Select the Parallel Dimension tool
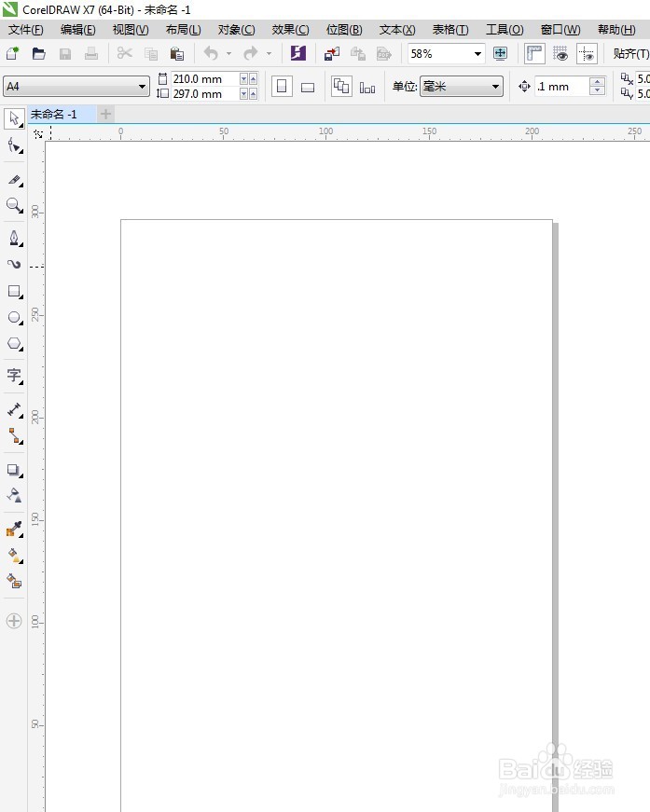 pyautogui.click(x=14, y=409)
